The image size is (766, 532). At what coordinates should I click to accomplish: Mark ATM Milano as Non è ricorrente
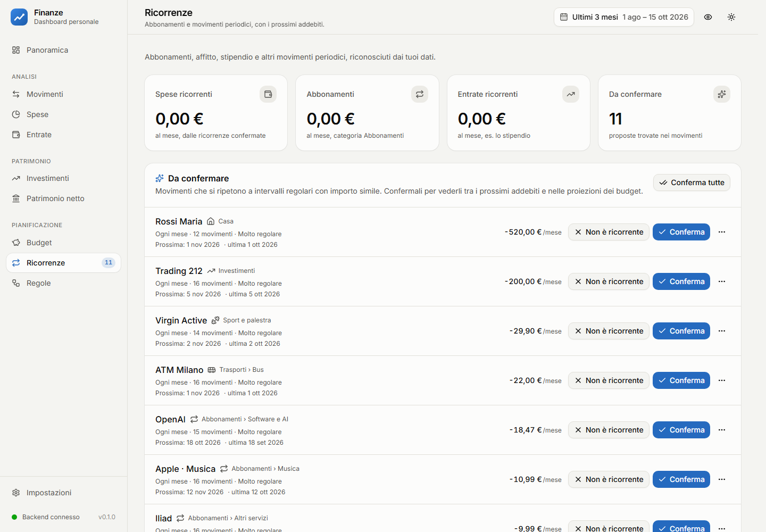(609, 380)
